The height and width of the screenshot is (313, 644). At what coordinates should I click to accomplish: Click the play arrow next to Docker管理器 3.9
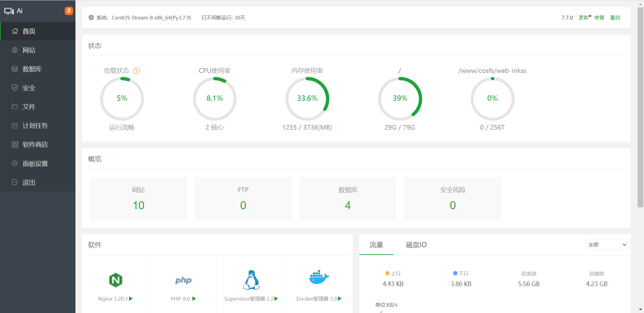(340, 299)
